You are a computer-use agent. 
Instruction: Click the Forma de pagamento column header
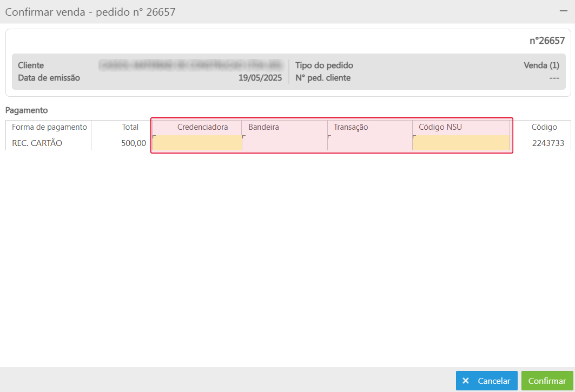49,127
